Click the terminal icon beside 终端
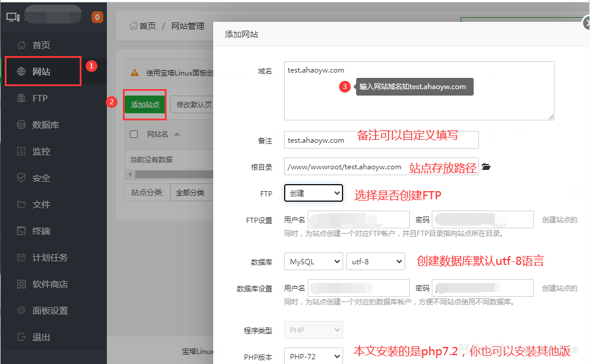 [x=22, y=231]
